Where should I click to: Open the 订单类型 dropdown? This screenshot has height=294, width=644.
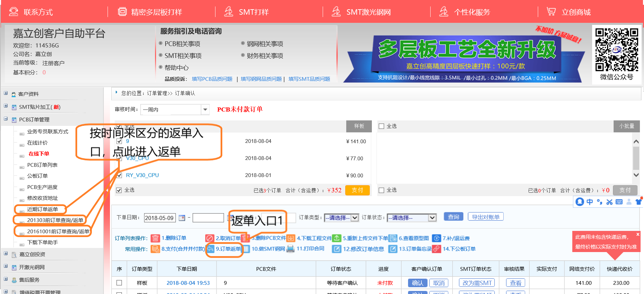[x=341, y=218]
